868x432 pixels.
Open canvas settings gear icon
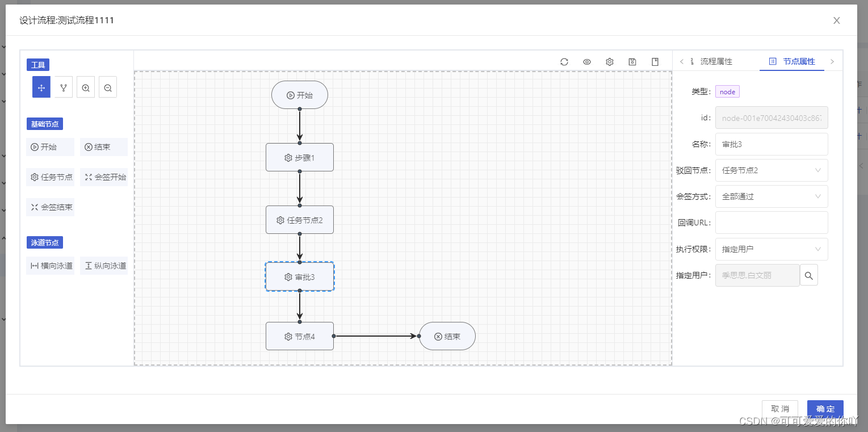pos(610,62)
